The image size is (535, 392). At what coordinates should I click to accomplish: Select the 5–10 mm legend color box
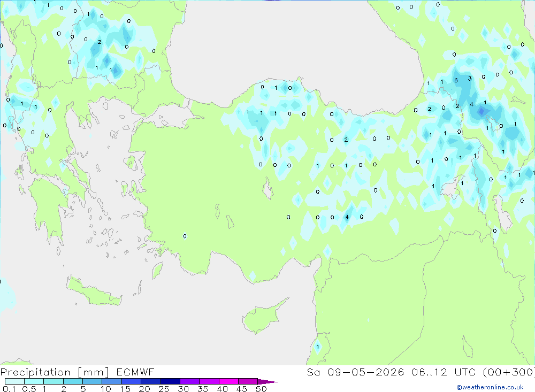coord(93,381)
